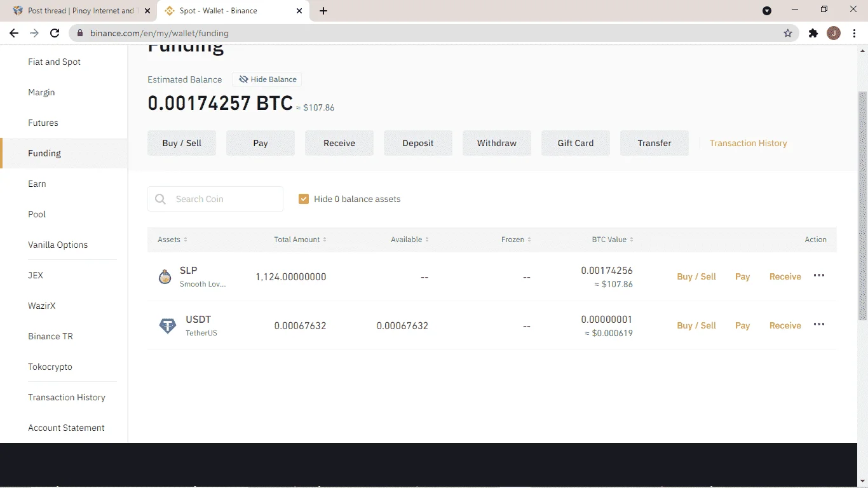Click Buy / Sell in the USDT row
Screen dimensions: 868x488
coord(696,325)
